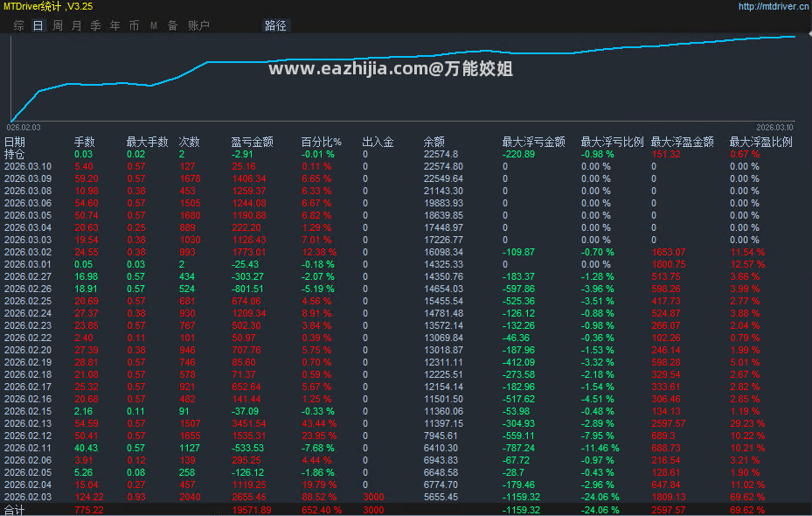Click the 最大手数 column header
812x516 pixels.
pos(148,142)
